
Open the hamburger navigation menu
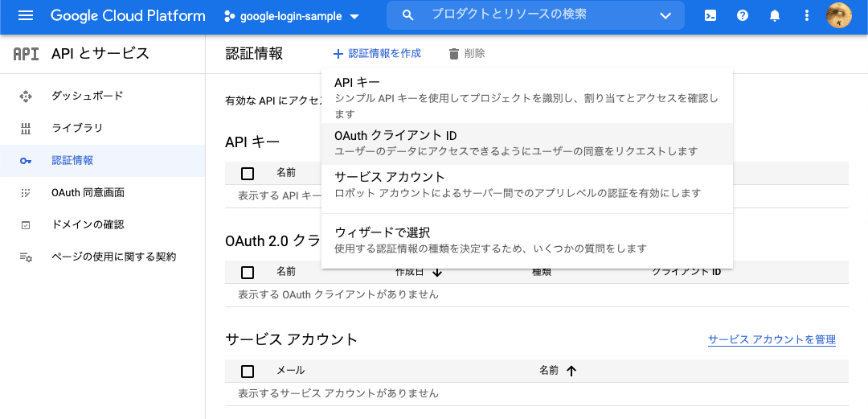click(26, 15)
